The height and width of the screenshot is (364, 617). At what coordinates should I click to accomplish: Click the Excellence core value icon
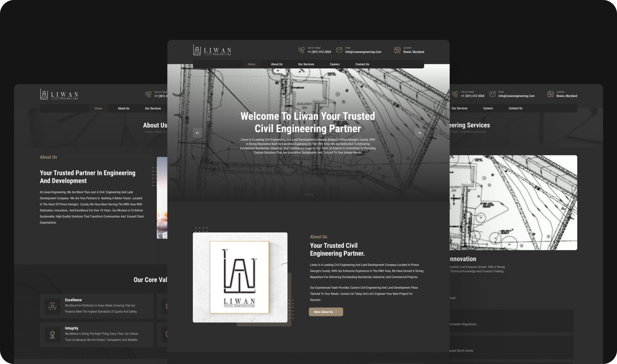[52, 306]
